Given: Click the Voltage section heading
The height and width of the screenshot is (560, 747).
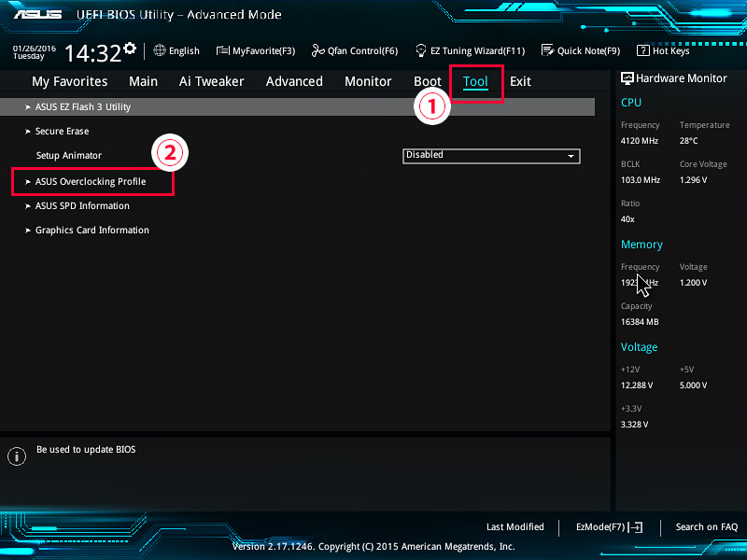Looking at the screenshot, I should 639,347.
